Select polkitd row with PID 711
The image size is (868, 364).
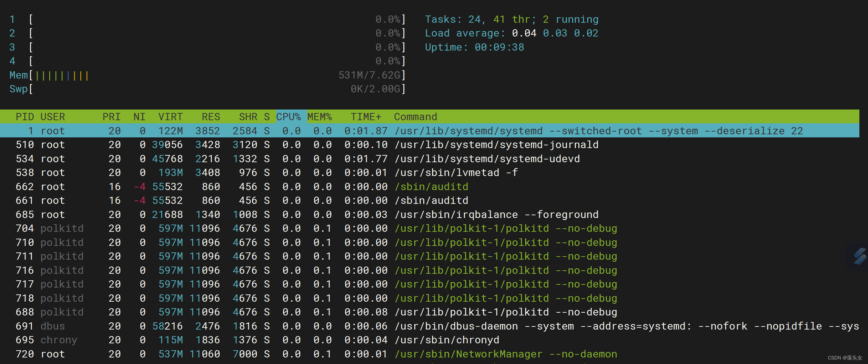(430, 256)
